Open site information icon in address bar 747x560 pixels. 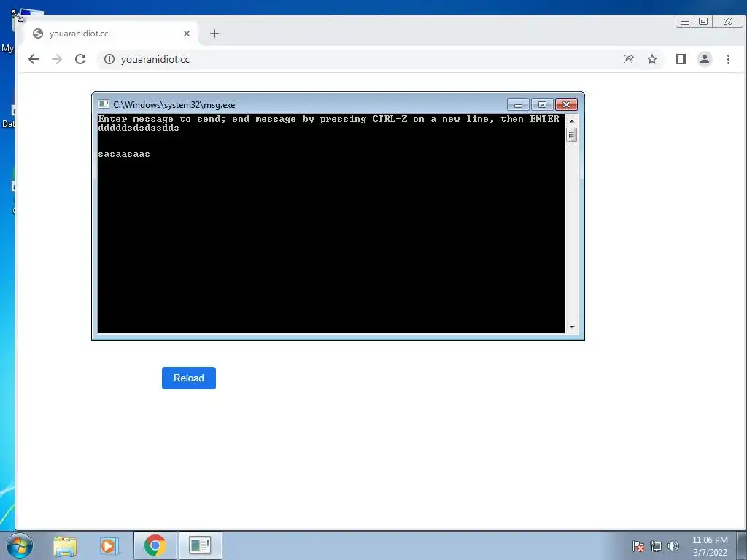109,59
